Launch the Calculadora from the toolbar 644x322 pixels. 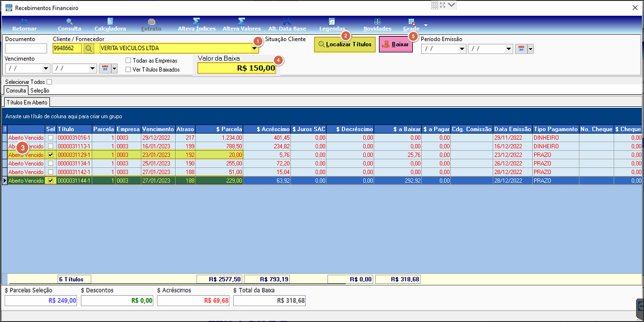coord(110,24)
